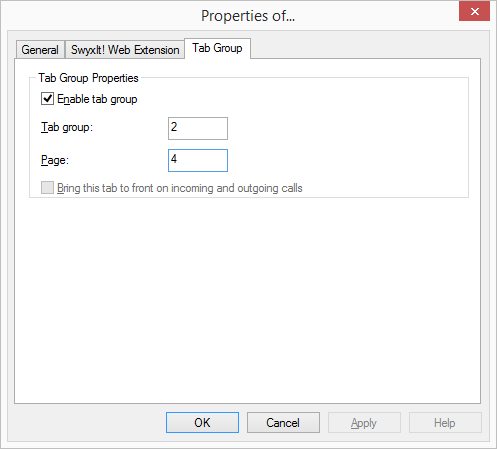
Task: Click the blank gray area left of OK
Action: tap(87, 423)
